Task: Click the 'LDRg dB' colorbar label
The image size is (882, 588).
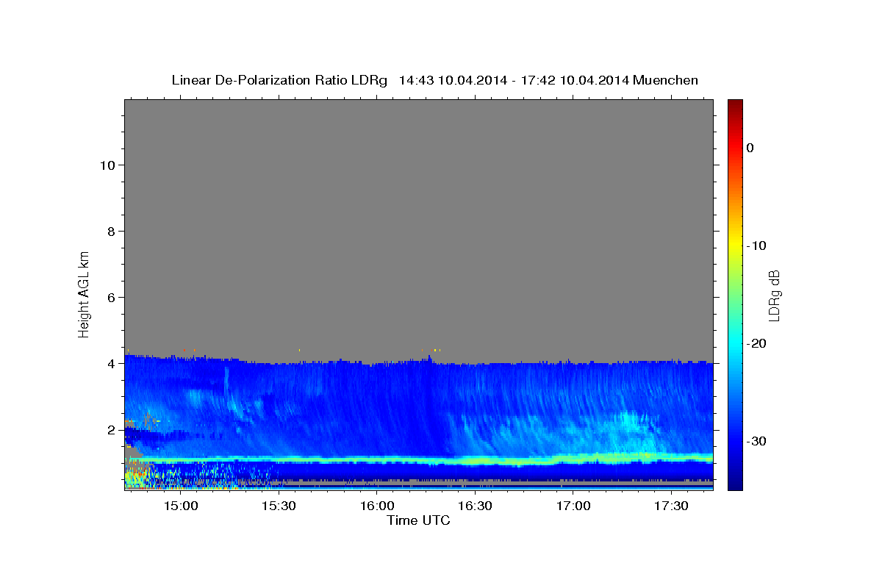Action: point(774,295)
